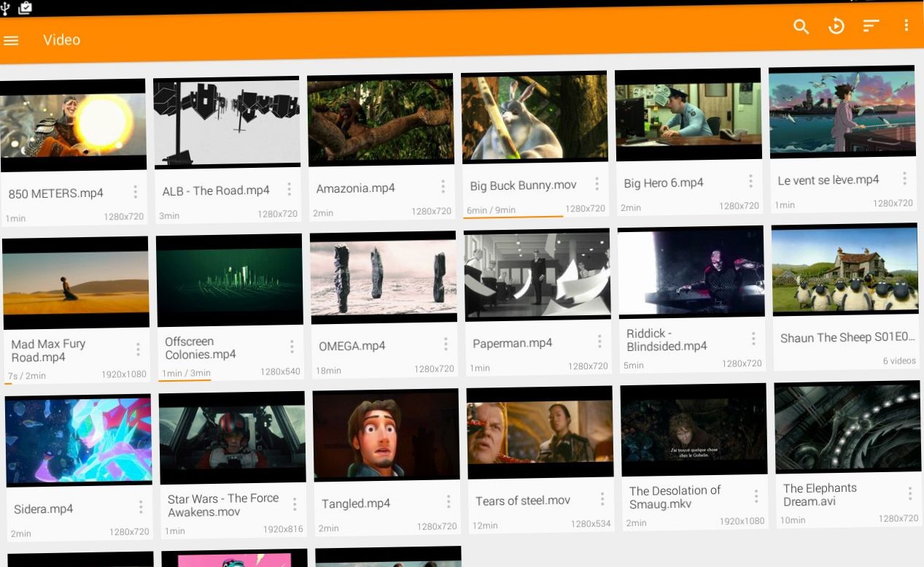Play the Paperman thumbnail
Image resolution: width=924 pixels, height=567 pixels.
(537, 274)
